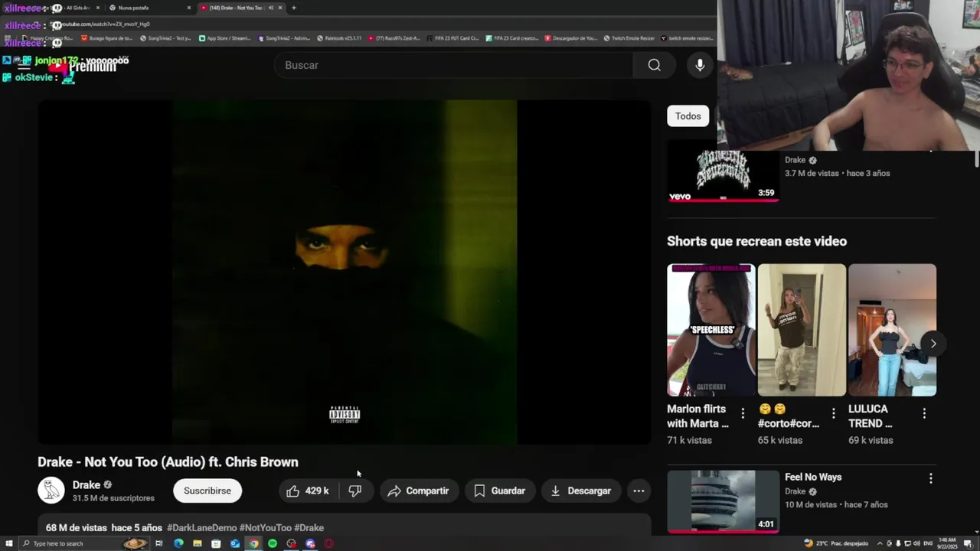Open the LULUCA TREND short thumbnail

point(892,330)
